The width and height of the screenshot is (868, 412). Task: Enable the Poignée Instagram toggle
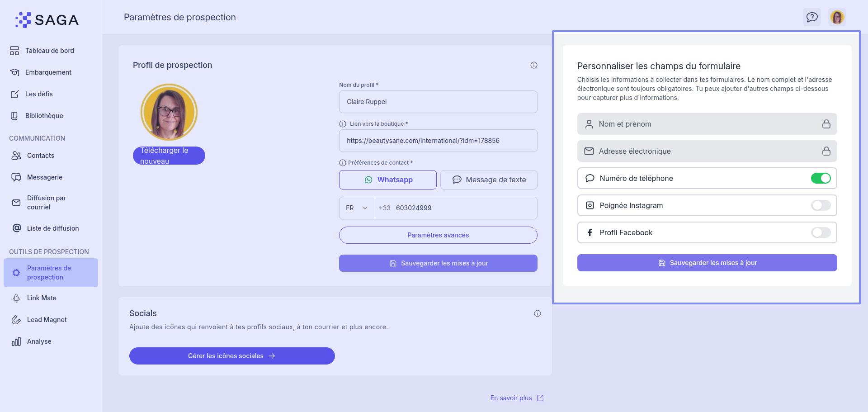pos(821,205)
